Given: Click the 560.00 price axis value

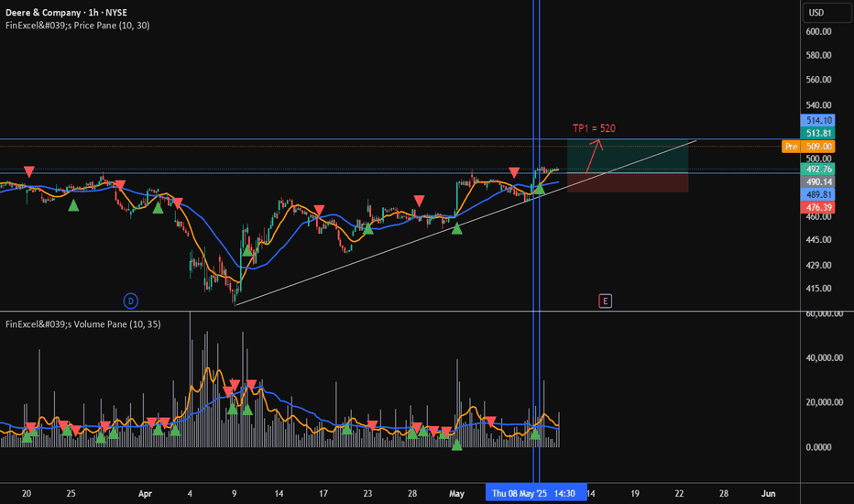Looking at the screenshot, I should point(818,80).
